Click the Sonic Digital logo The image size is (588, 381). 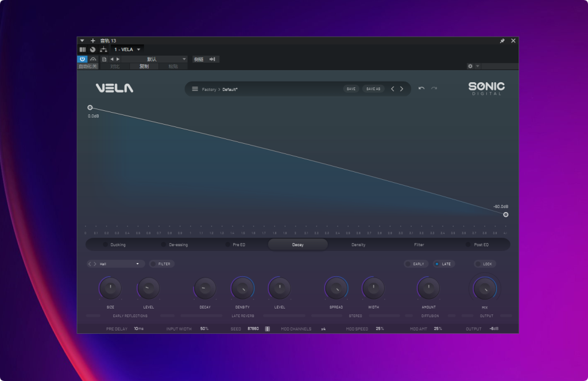pyautogui.click(x=486, y=88)
